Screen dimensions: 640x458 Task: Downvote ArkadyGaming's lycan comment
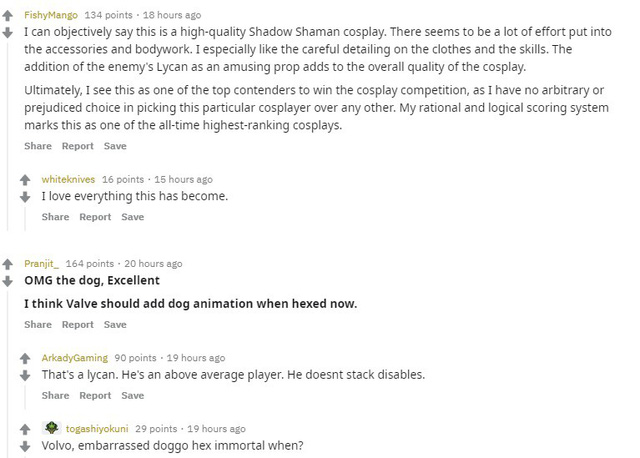point(25,376)
